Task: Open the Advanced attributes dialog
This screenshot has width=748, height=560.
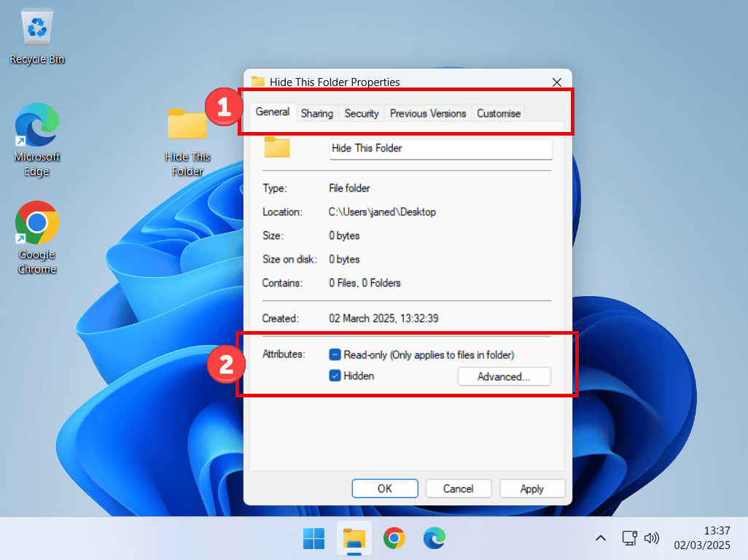Action: (504, 376)
